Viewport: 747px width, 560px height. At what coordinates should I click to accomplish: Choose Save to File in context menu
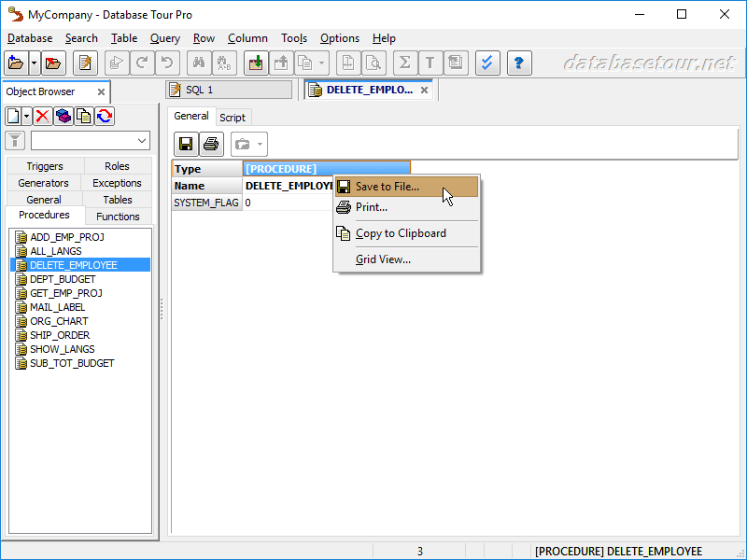(387, 187)
